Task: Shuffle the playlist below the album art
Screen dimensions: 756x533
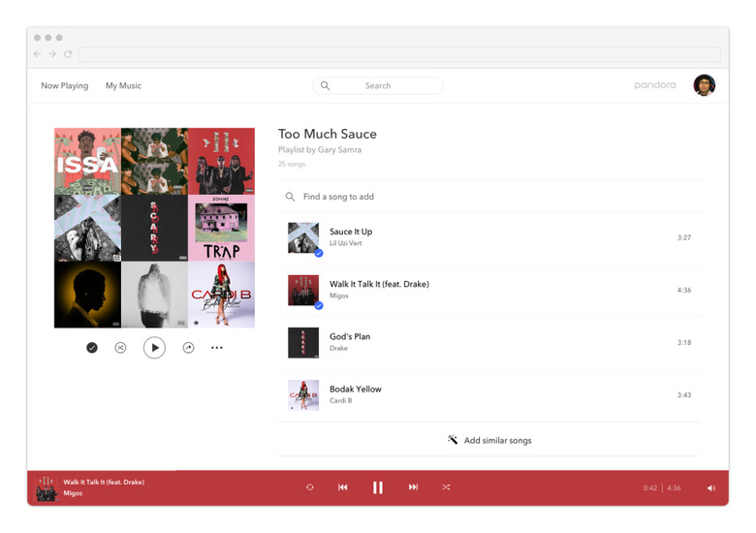Action: coord(120,348)
